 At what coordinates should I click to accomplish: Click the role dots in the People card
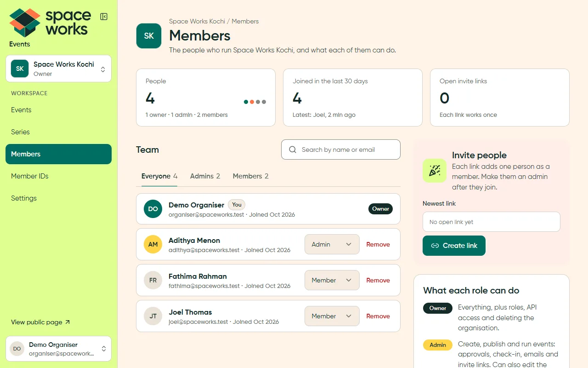point(255,102)
